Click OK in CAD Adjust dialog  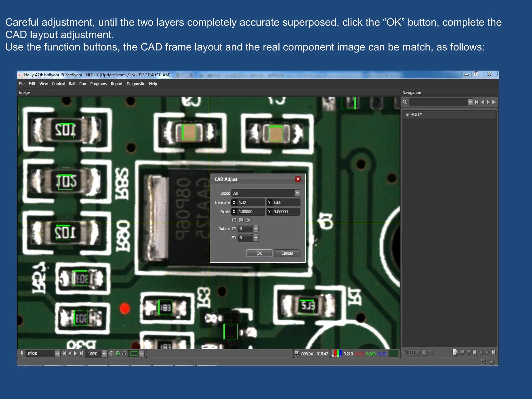[259, 253]
